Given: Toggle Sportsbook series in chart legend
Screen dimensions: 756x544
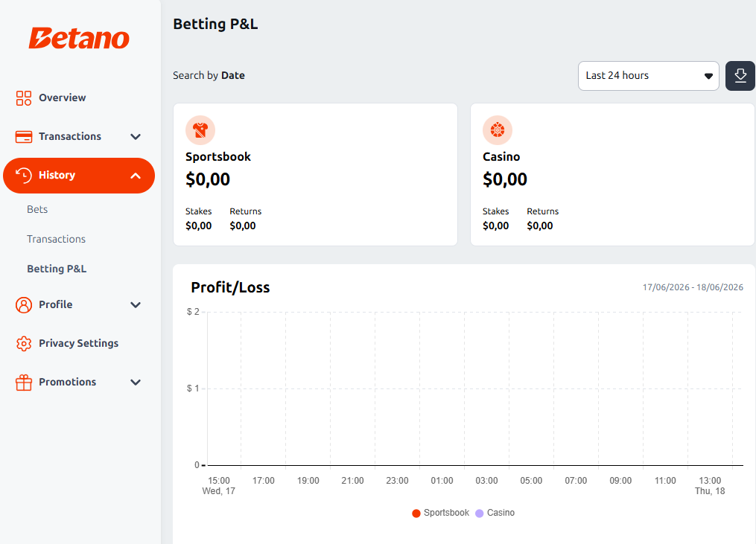Looking at the screenshot, I should tap(441, 513).
